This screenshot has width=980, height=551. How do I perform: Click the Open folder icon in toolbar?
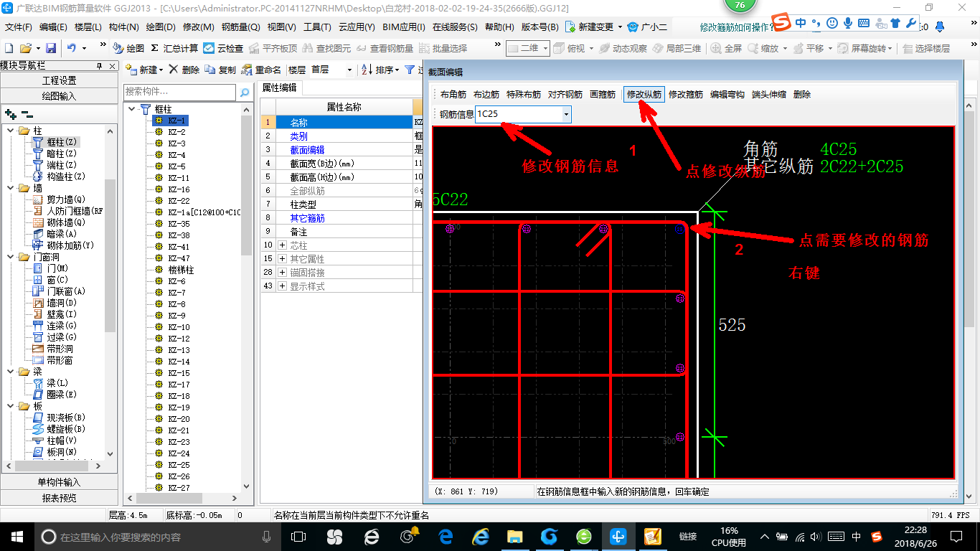click(x=25, y=48)
